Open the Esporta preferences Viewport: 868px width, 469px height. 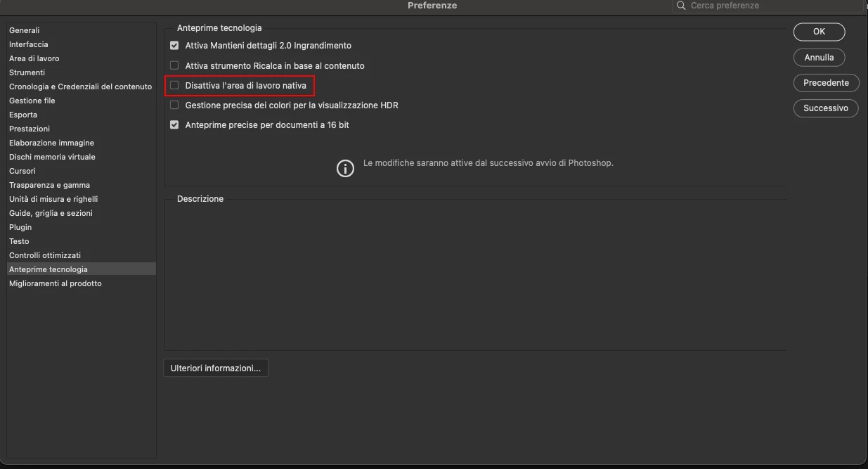82,115
